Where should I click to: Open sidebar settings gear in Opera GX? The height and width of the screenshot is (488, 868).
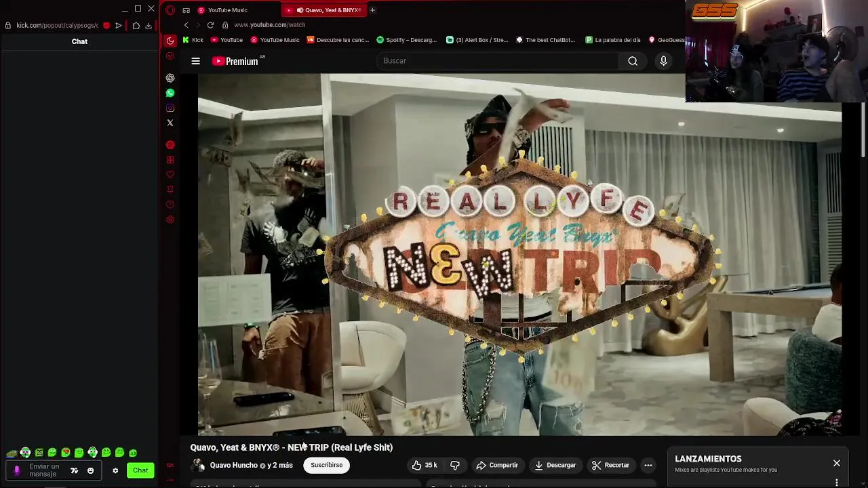(x=170, y=219)
